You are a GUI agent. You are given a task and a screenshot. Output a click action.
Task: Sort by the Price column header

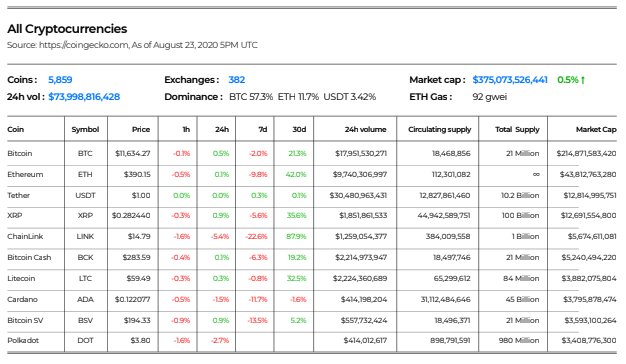point(141,129)
